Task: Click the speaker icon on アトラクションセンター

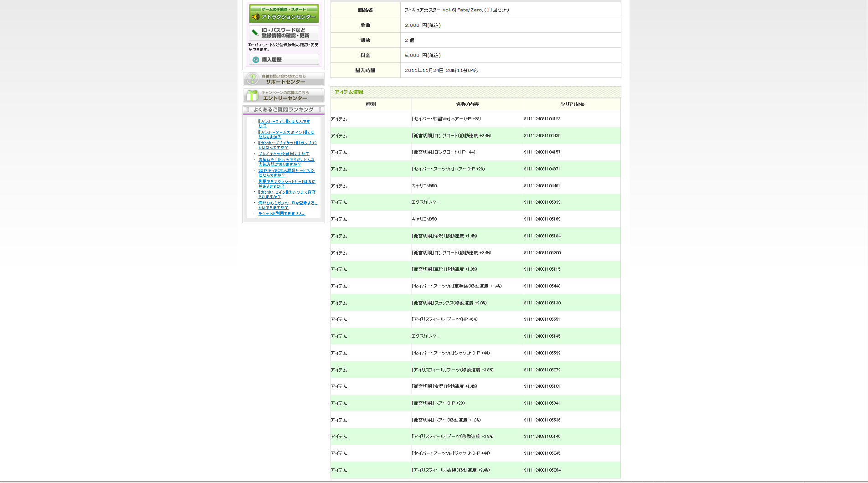Action: click(x=255, y=17)
